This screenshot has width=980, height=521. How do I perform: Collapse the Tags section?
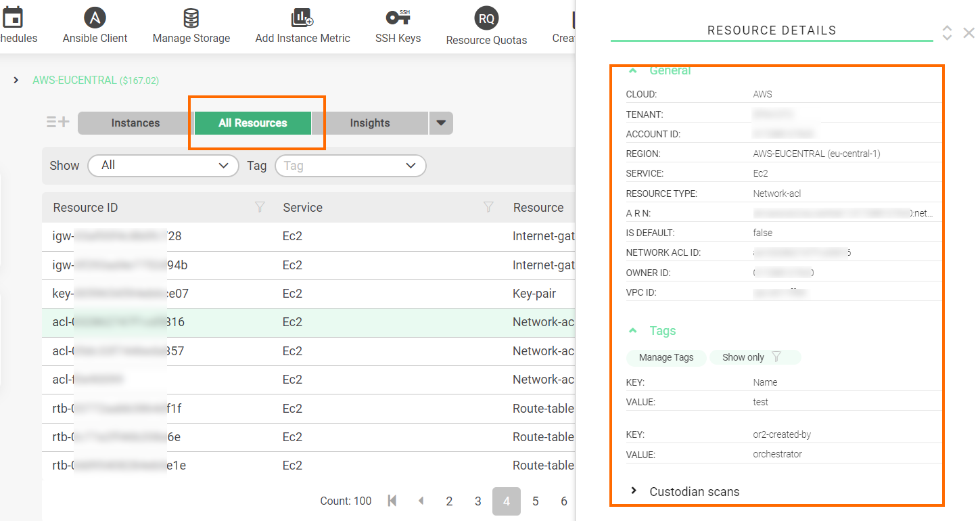pos(633,331)
